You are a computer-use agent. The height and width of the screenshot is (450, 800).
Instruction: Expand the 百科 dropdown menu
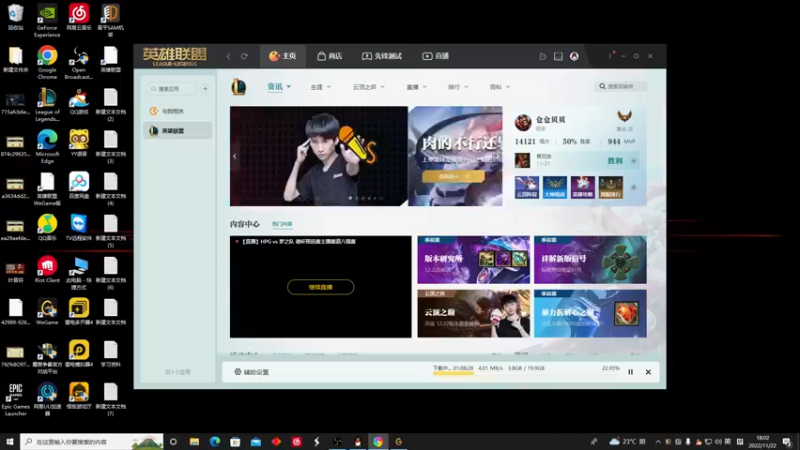click(x=499, y=87)
